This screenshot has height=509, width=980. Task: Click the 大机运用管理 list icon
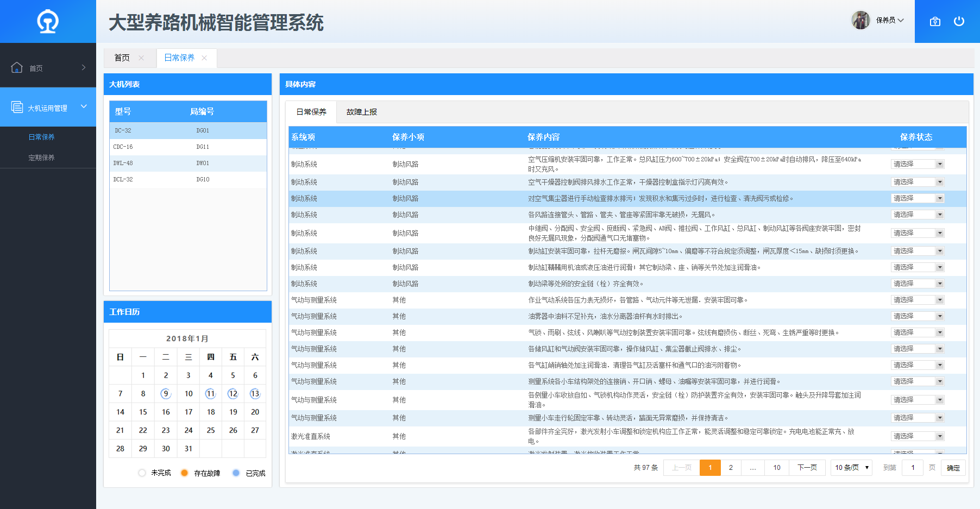pyautogui.click(x=17, y=107)
